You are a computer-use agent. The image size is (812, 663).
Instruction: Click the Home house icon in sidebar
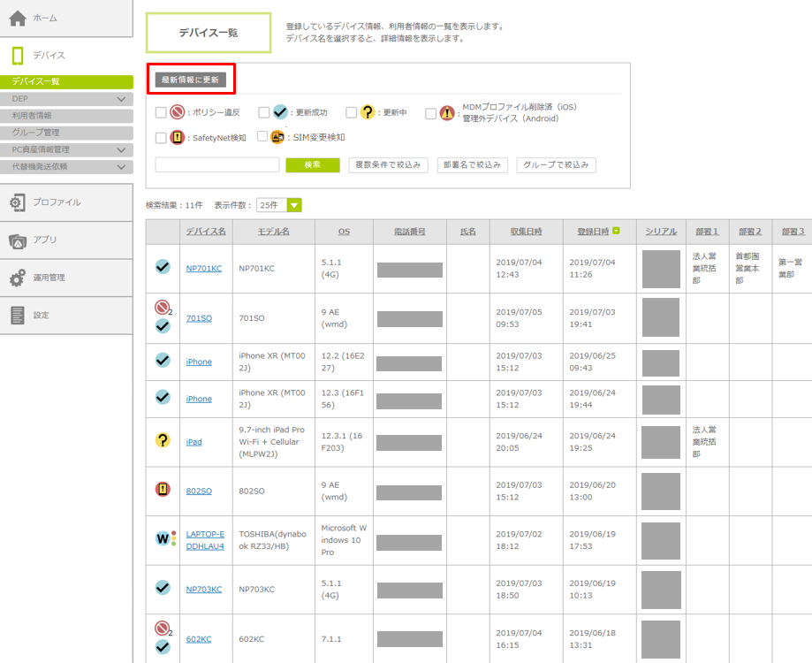point(18,19)
